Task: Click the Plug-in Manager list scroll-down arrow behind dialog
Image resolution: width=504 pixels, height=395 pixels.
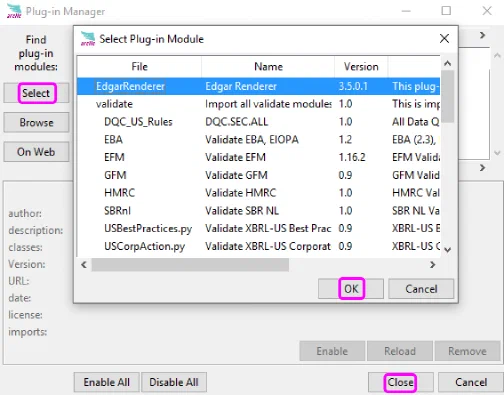Action: click(497, 153)
